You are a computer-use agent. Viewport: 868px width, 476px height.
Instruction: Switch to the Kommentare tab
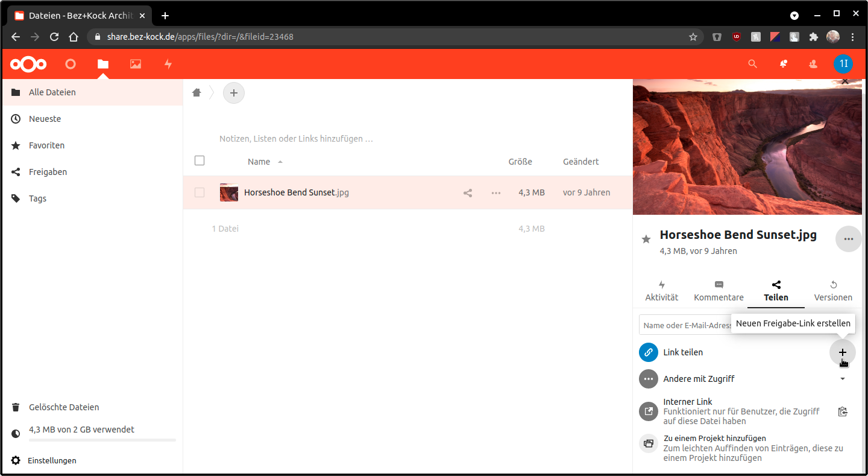719,291
